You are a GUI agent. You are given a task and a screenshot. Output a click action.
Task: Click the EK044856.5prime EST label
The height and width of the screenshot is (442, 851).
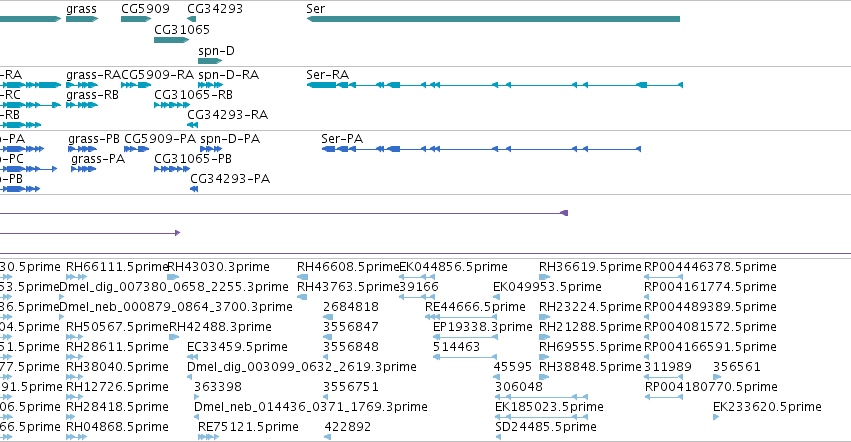point(453,267)
